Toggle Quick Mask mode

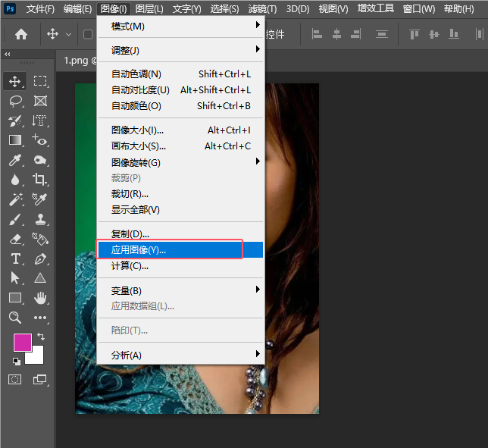[15, 379]
